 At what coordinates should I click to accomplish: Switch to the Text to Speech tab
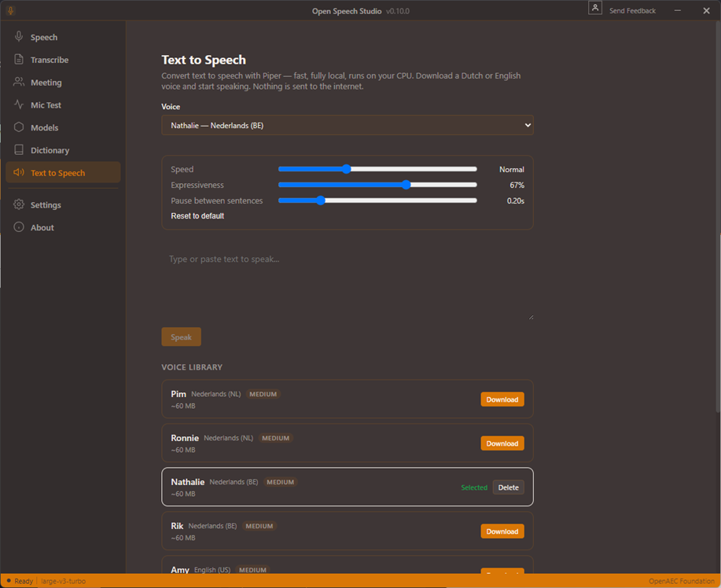(x=63, y=172)
